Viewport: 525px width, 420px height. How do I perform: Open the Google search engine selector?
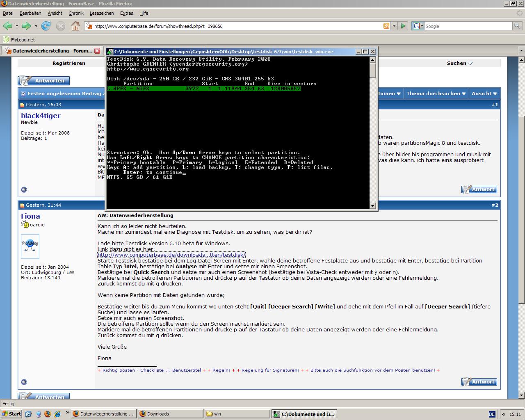[418, 26]
